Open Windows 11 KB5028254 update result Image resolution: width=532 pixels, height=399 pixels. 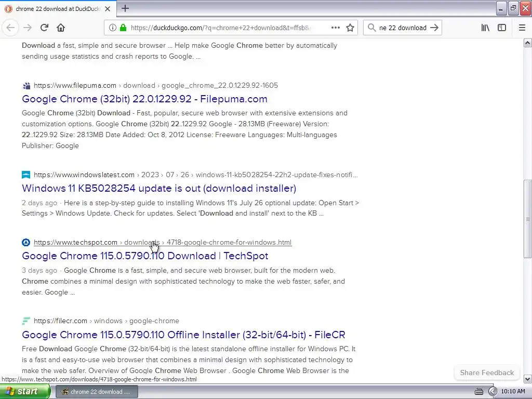(x=159, y=188)
